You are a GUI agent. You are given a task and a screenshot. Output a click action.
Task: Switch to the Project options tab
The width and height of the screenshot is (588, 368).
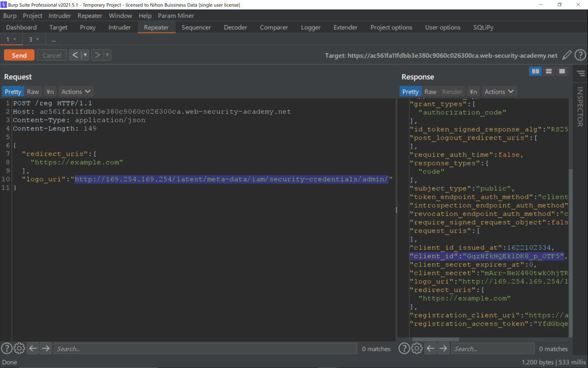(x=391, y=27)
